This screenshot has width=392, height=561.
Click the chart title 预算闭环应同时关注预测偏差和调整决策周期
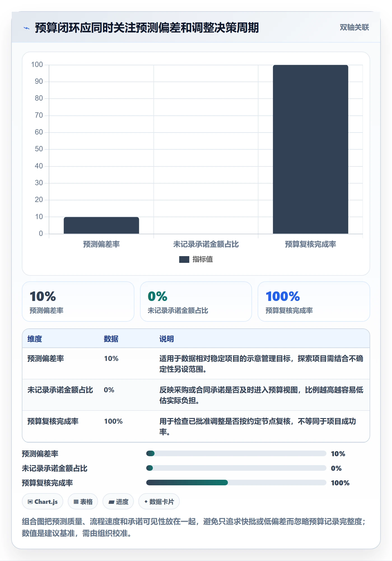point(147,28)
